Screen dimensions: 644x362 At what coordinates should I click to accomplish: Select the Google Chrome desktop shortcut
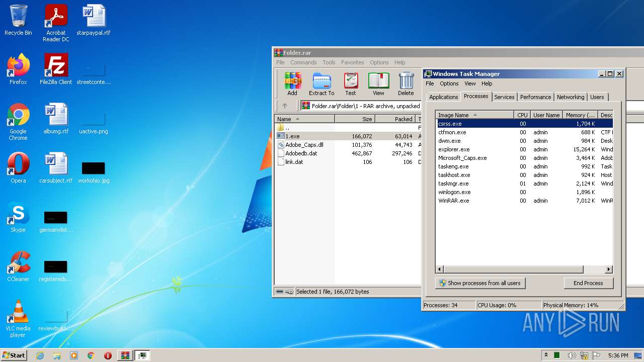point(18,122)
